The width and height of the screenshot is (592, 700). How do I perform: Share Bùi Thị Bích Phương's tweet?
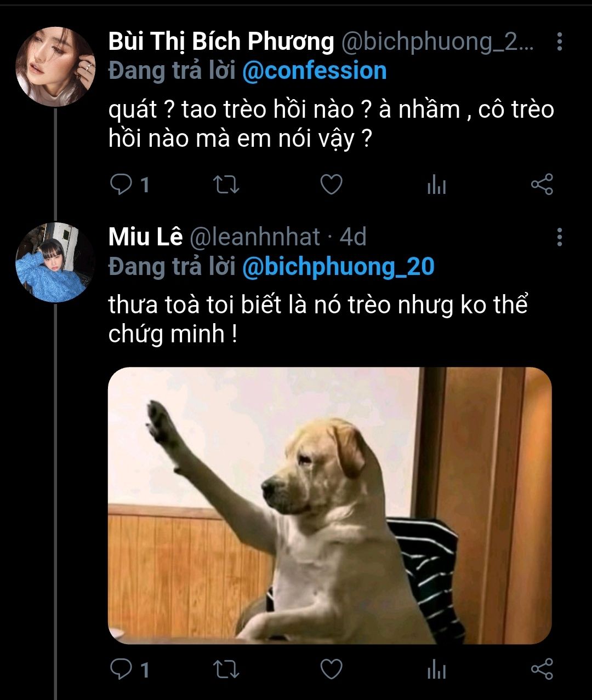pyautogui.click(x=542, y=185)
